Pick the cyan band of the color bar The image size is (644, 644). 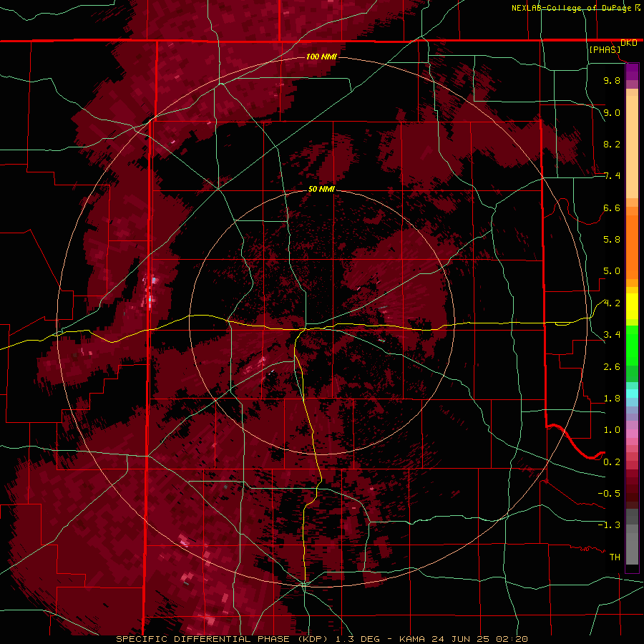click(x=632, y=394)
